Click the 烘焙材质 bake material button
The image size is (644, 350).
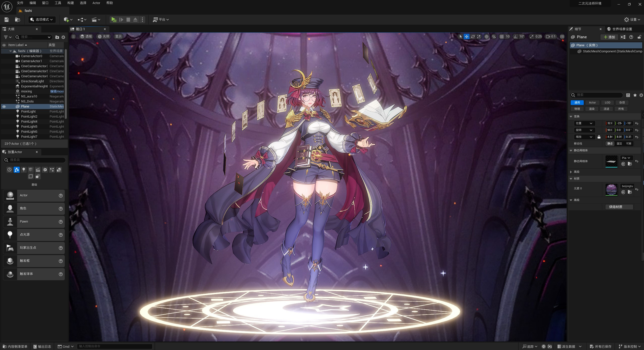pos(619,207)
